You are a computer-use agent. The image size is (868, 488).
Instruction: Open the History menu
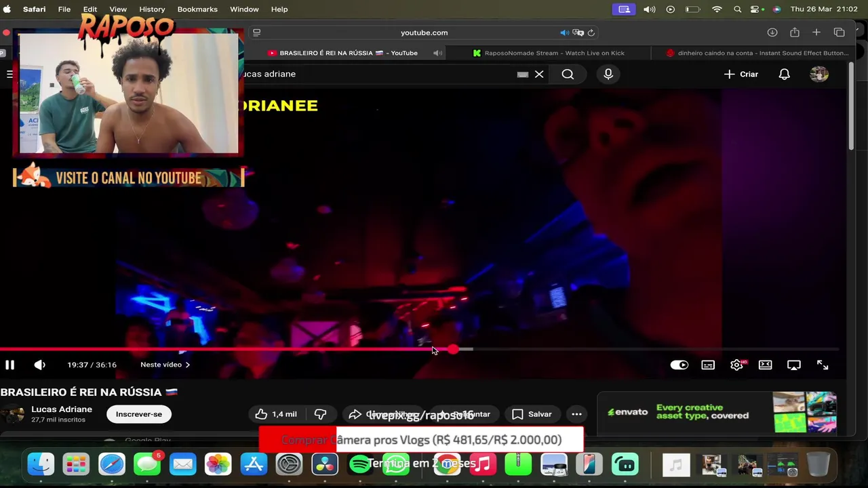(152, 9)
